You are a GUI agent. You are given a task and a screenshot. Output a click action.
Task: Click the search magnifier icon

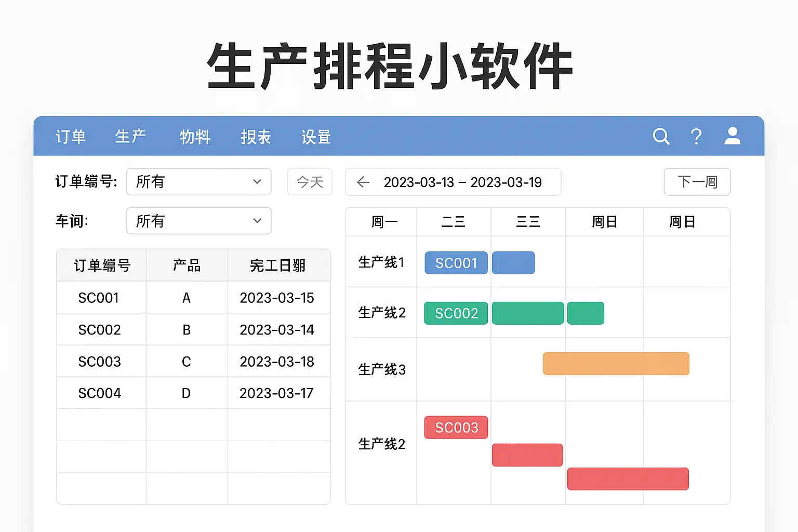661,137
